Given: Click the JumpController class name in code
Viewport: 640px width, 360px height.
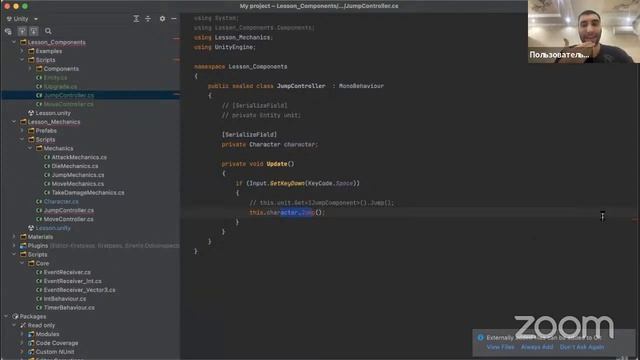Looking at the screenshot, I should 301,86.
